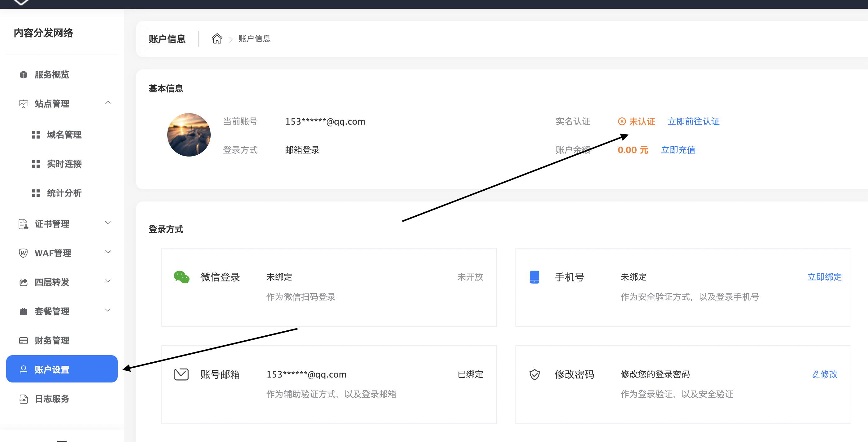
Task: Click the sunset profile avatar
Action: click(189, 135)
